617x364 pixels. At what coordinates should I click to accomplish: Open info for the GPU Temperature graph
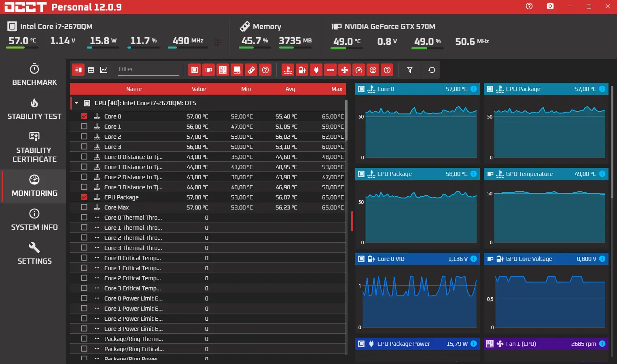[602, 174]
